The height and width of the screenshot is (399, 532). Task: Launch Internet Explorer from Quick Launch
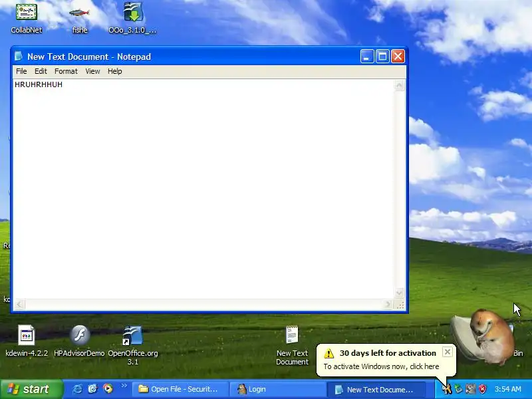[77, 389]
